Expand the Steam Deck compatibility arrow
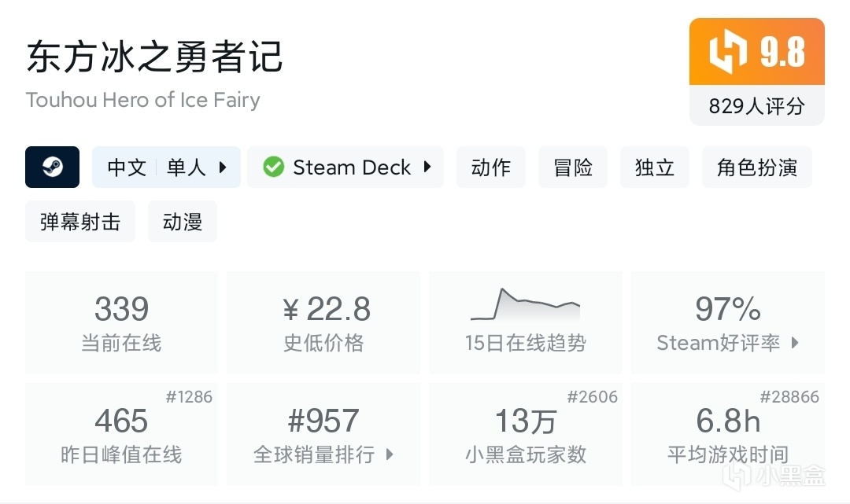Image resolution: width=850 pixels, height=504 pixels. pos(427,167)
